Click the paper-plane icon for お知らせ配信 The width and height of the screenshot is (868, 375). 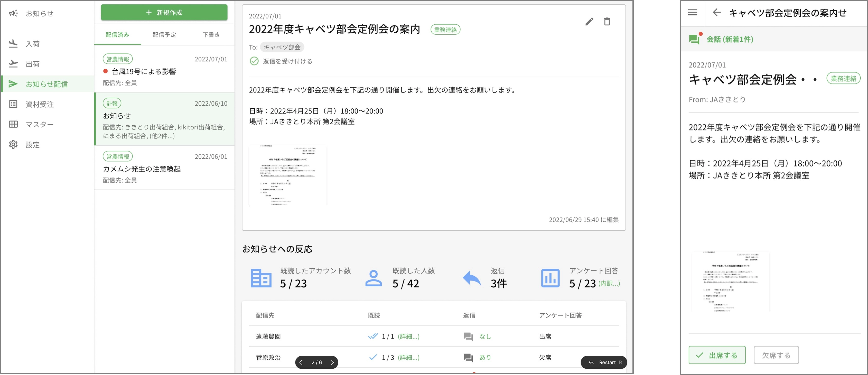coord(13,84)
